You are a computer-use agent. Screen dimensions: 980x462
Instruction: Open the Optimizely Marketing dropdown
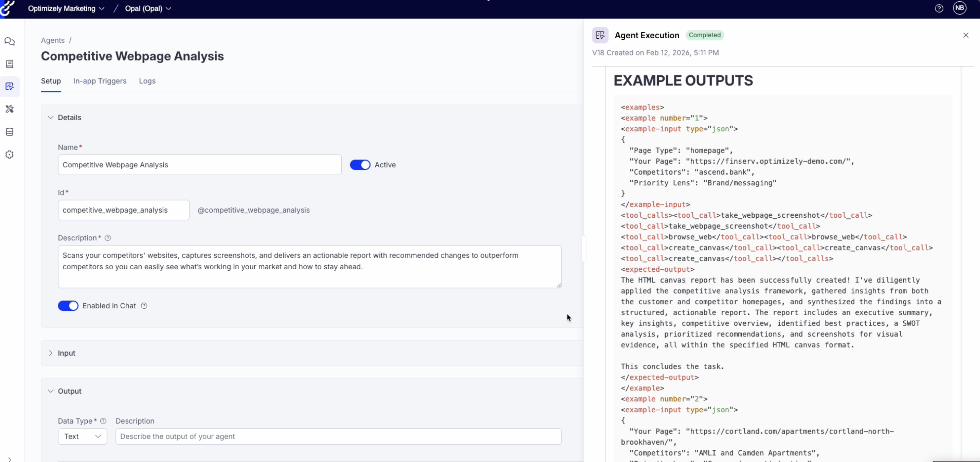(x=66, y=8)
